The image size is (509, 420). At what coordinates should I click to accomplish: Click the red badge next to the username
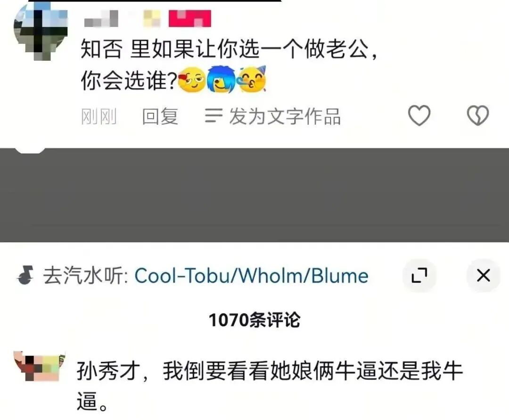190,18
